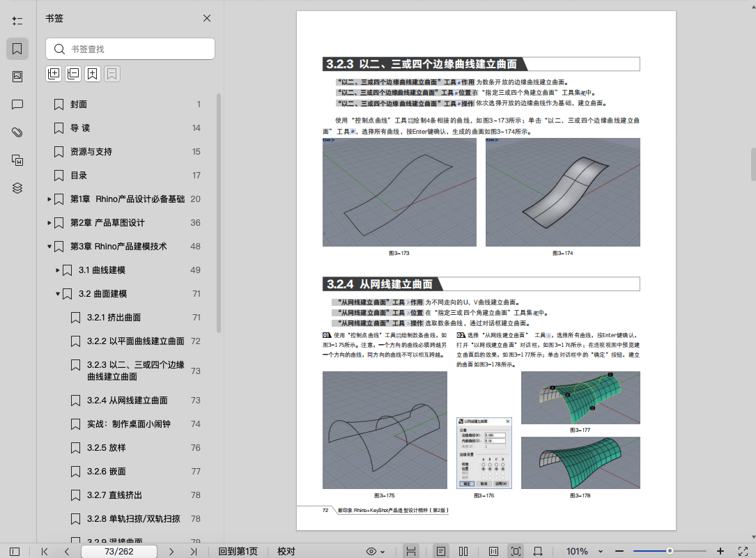
Task: Collapse the 第3章 Rhino产品建模技术 arrow
Action: pyautogui.click(x=49, y=246)
